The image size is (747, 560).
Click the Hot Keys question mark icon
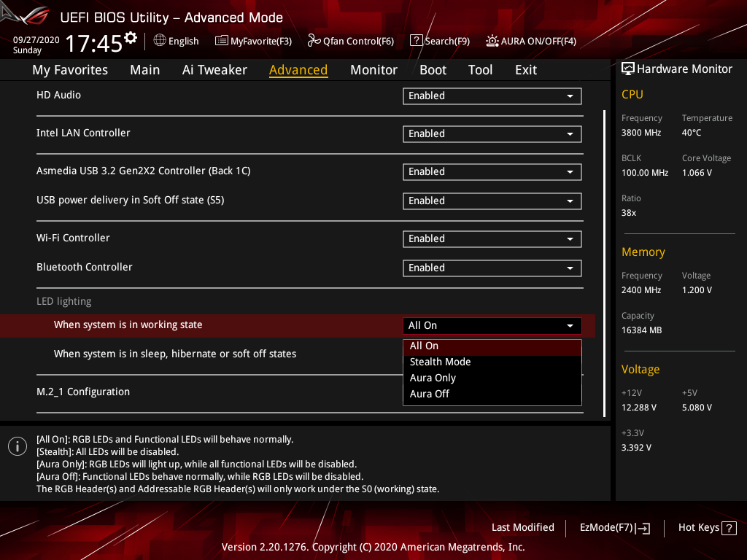[729, 528]
